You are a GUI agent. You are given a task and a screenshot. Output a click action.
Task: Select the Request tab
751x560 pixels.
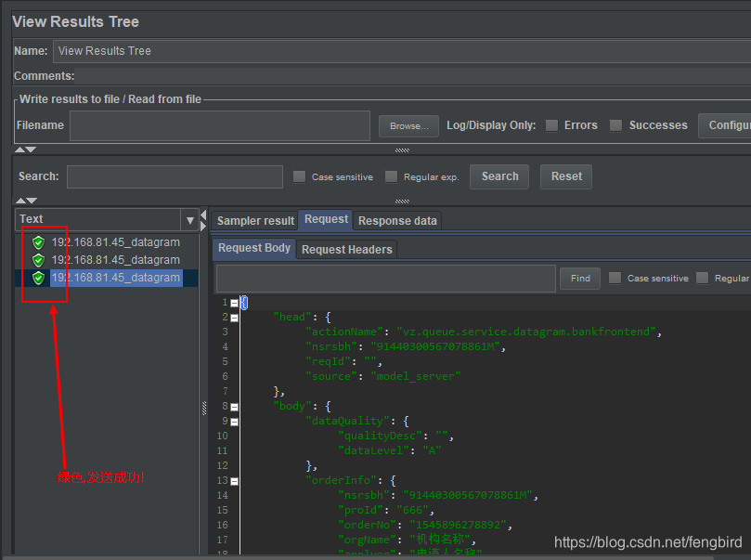coord(326,219)
